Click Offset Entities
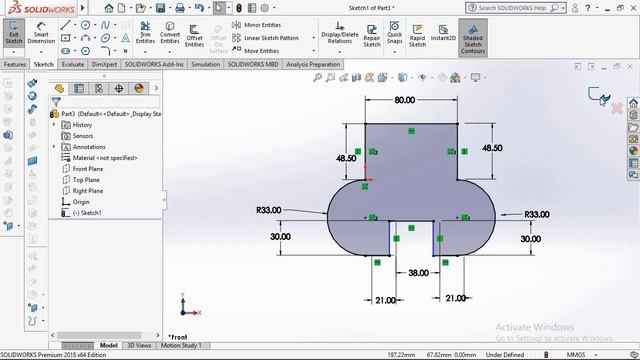 194,36
